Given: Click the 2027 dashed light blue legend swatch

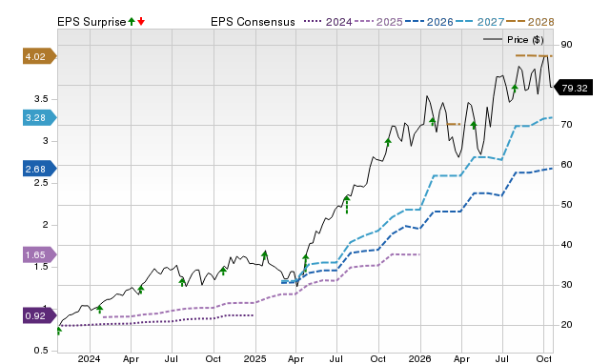Looking at the screenshot, I should pyautogui.click(x=465, y=22).
